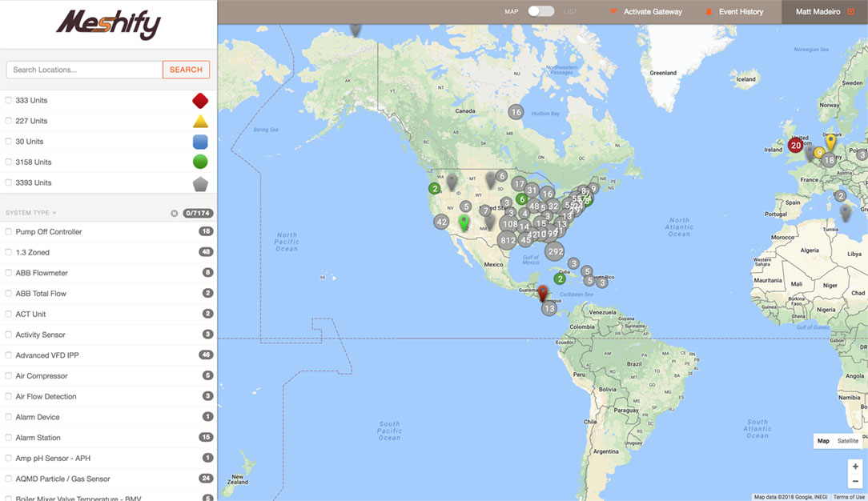
Task: Click the Alarm Device label
Action: [38, 417]
